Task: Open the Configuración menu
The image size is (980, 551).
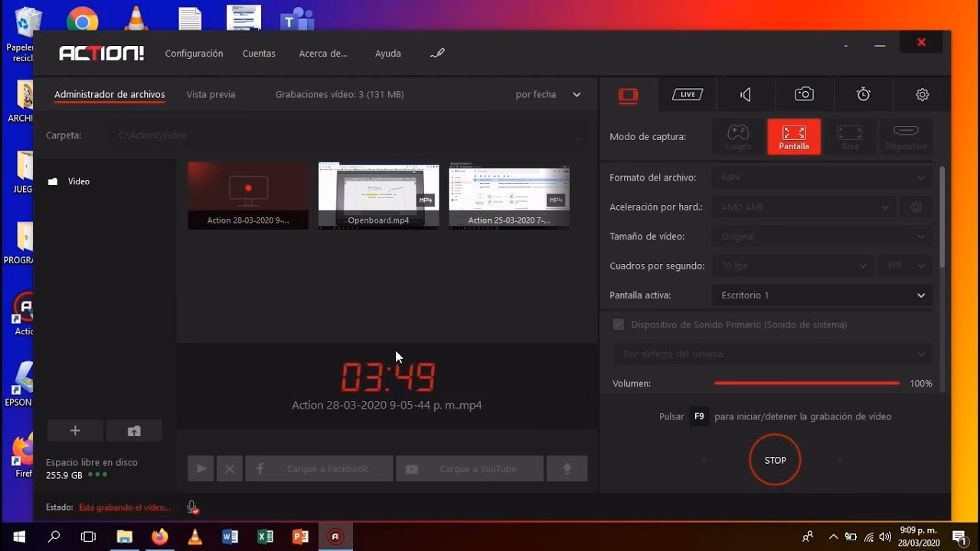Action: (194, 54)
